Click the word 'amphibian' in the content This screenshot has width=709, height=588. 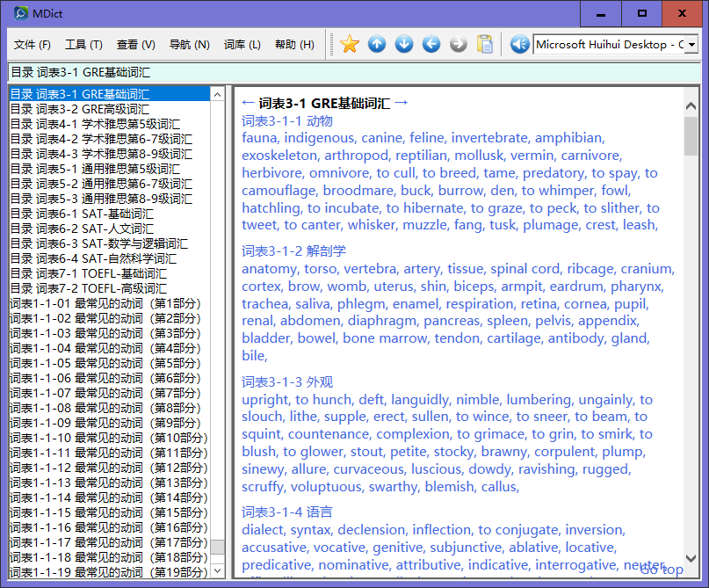tap(568, 138)
